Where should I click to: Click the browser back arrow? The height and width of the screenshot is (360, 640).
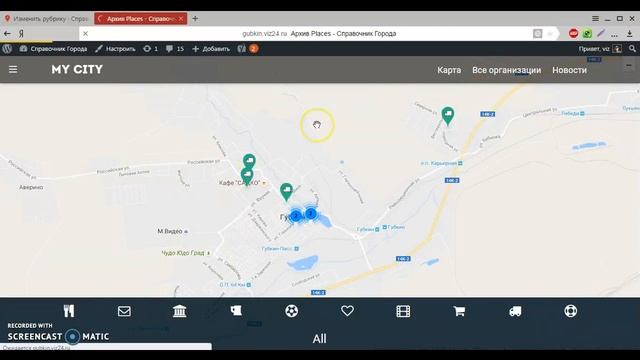pos(7,33)
